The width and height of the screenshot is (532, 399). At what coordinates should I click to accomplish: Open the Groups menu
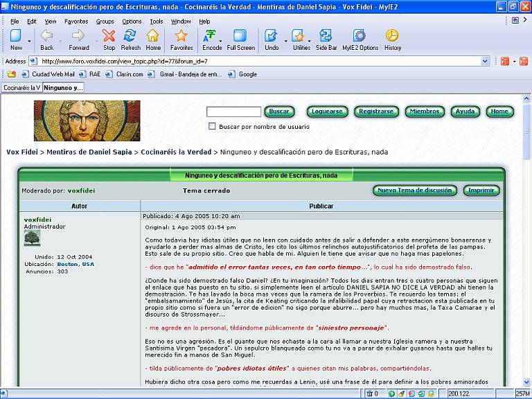click(x=105, y=21)
